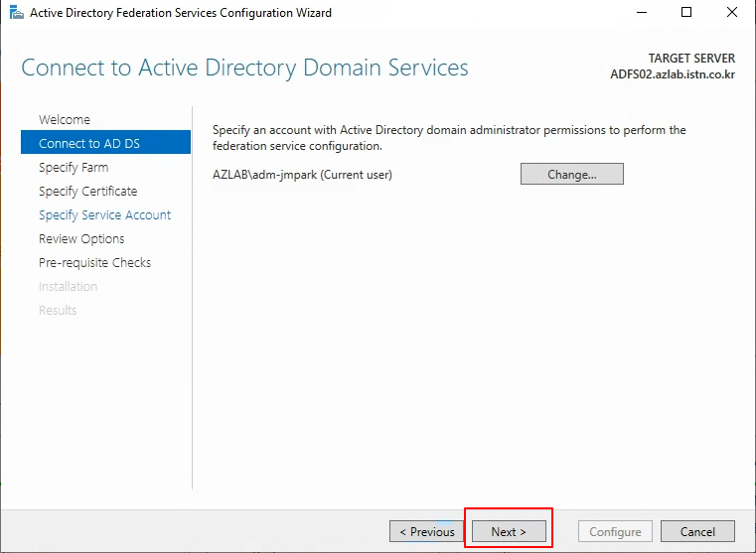
Task: Click the TARGET SERVER label
Action: pos(691,59)
